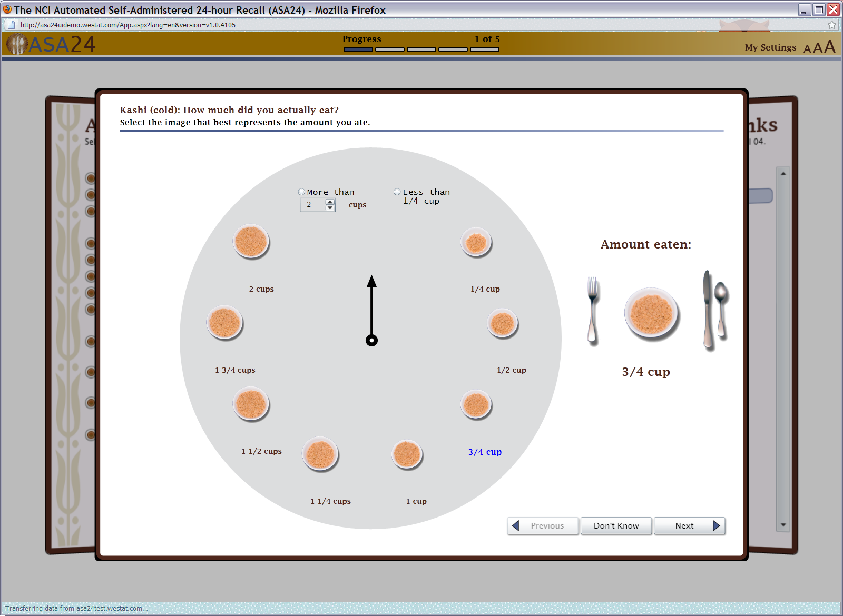The image size is (843, 616).
Task: Select the Less than 1/4 cup radio button
Action: pyautogui.click(x=397, y=192)
